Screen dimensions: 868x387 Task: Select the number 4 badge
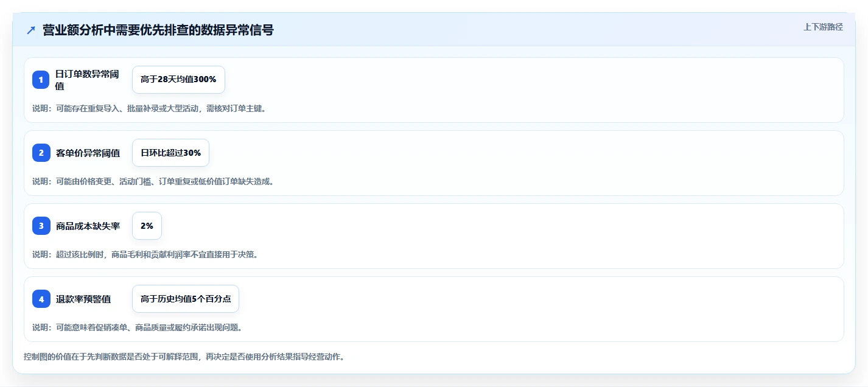pyautogui.click(x=41, y=299)
